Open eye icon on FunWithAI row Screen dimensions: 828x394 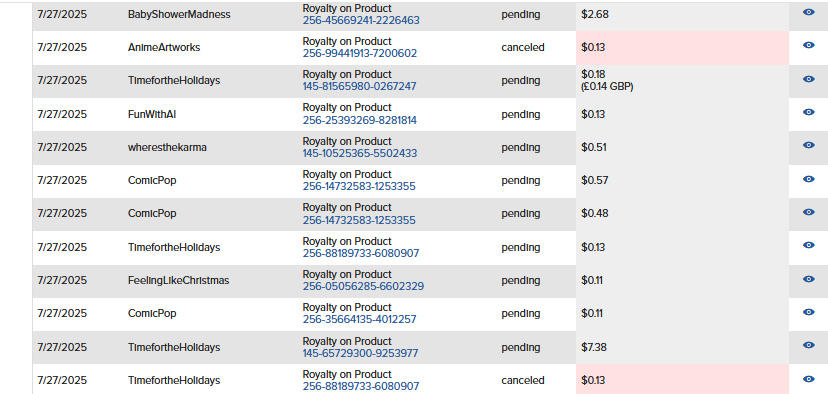click(x=808, y=112)
